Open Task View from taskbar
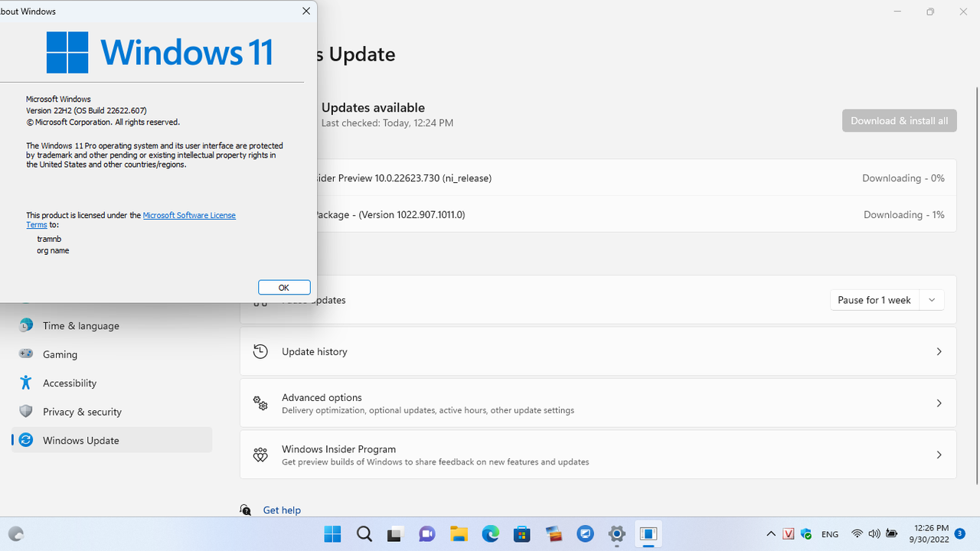This screenshot has height=551, width=980. [x=396, y=534]
